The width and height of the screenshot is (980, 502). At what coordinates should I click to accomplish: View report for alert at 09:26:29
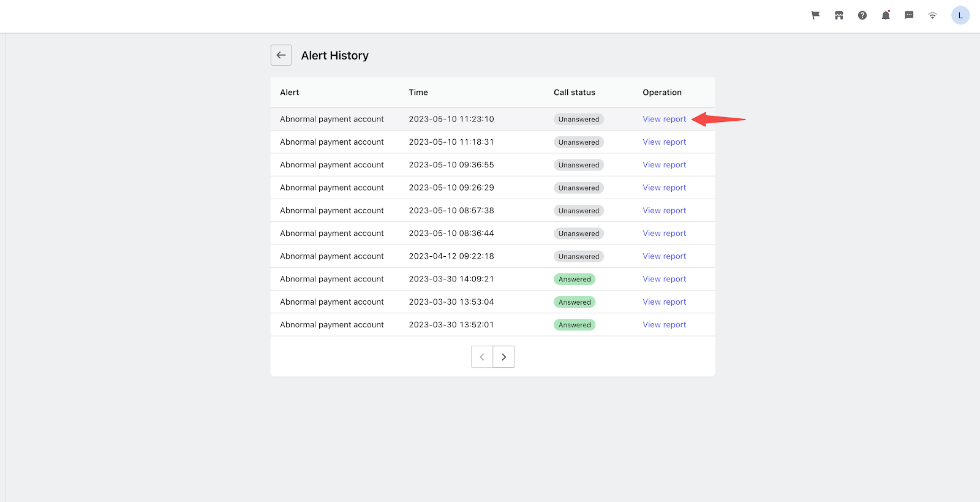pyautogui.click(x=665, y=188)
